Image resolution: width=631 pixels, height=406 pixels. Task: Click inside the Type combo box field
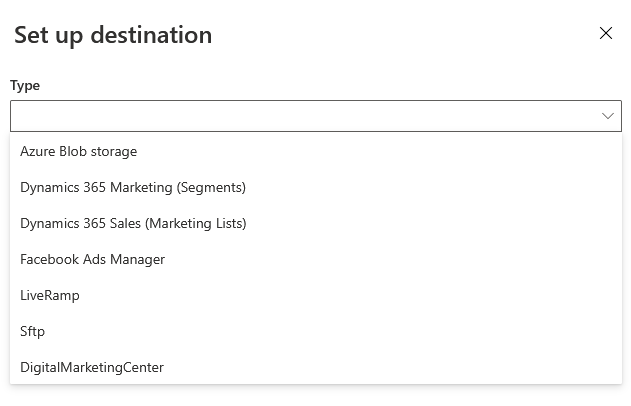point(300,116)
